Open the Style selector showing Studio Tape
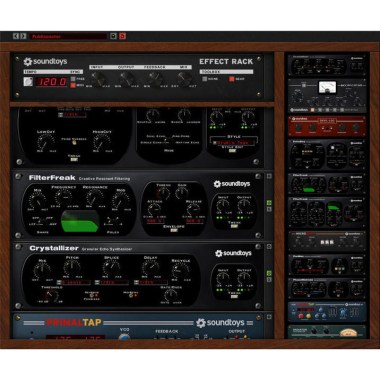The image size is (380, 380). click(x=233, y=142)
